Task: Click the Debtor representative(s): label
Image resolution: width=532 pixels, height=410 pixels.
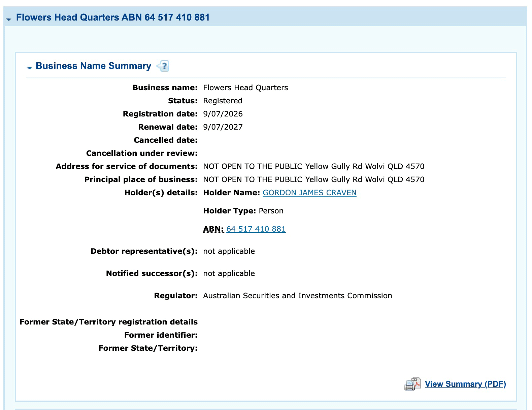Action: click(x=144, y=251)
